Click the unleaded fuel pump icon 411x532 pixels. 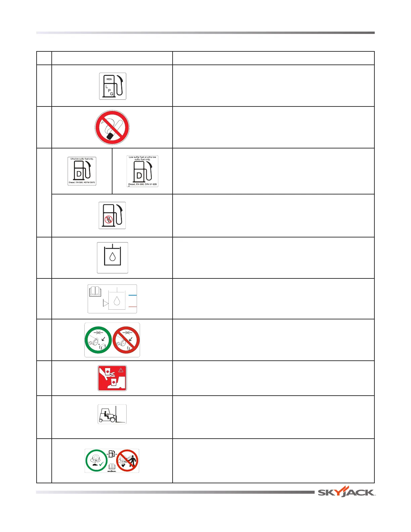click(112, 216)
